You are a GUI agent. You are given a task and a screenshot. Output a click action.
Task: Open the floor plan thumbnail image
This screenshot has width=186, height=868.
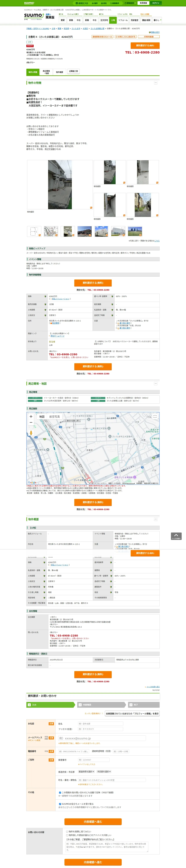click(x=34, y=231)
